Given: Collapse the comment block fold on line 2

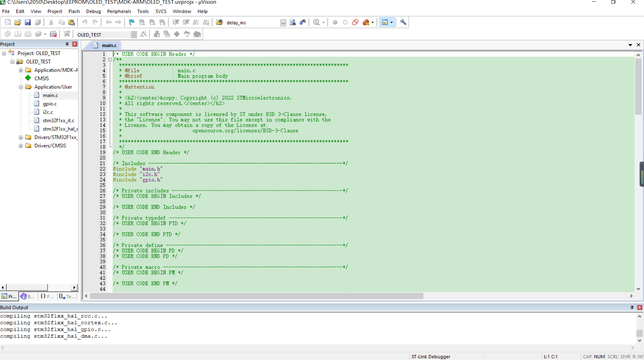Looking at the screenshot, I should [x=110, y=59].
